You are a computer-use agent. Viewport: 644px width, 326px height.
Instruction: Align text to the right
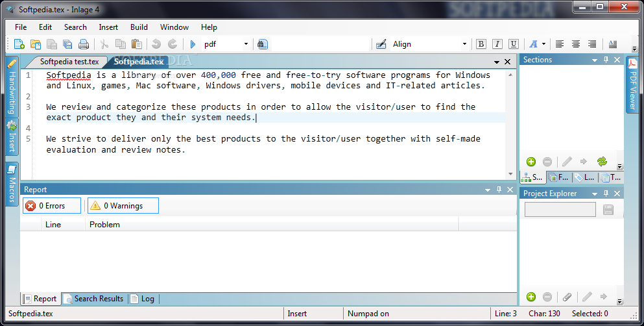click(592, 44)
